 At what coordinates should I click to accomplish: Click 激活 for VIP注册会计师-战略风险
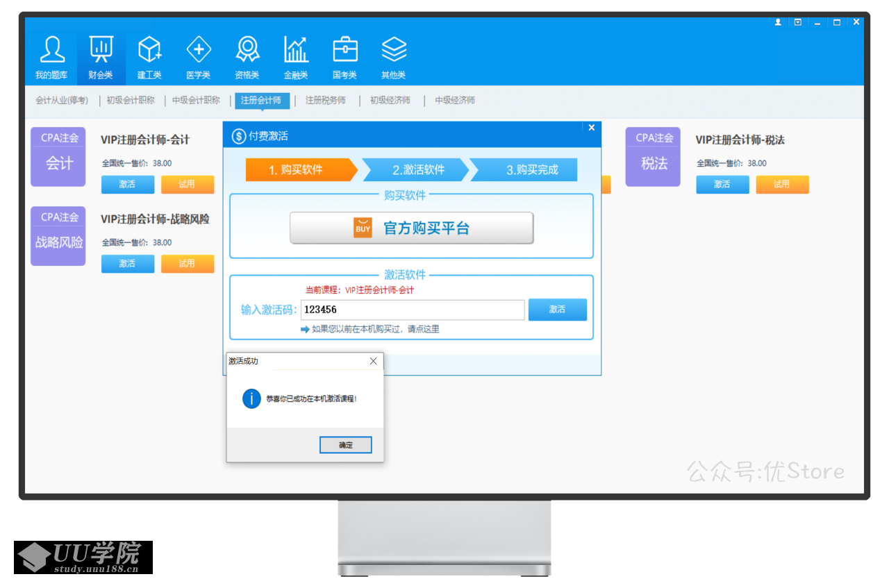tap(128, 264)
